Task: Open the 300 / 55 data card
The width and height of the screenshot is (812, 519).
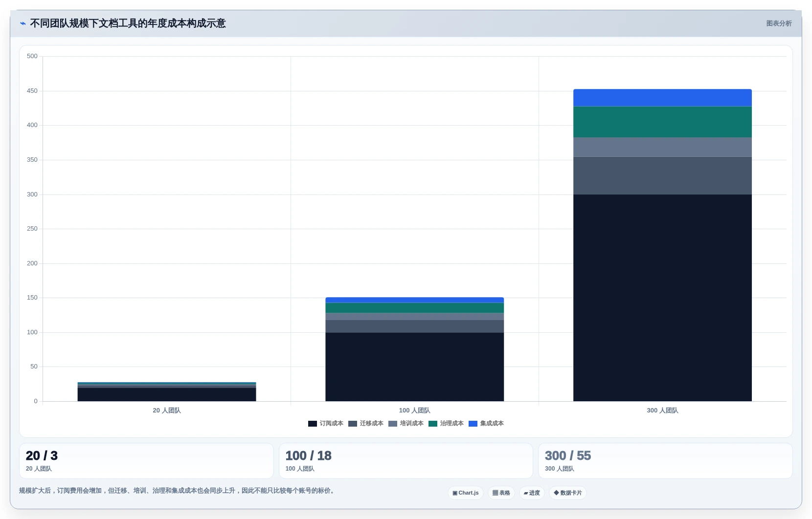Action: [x=665, y=461]
